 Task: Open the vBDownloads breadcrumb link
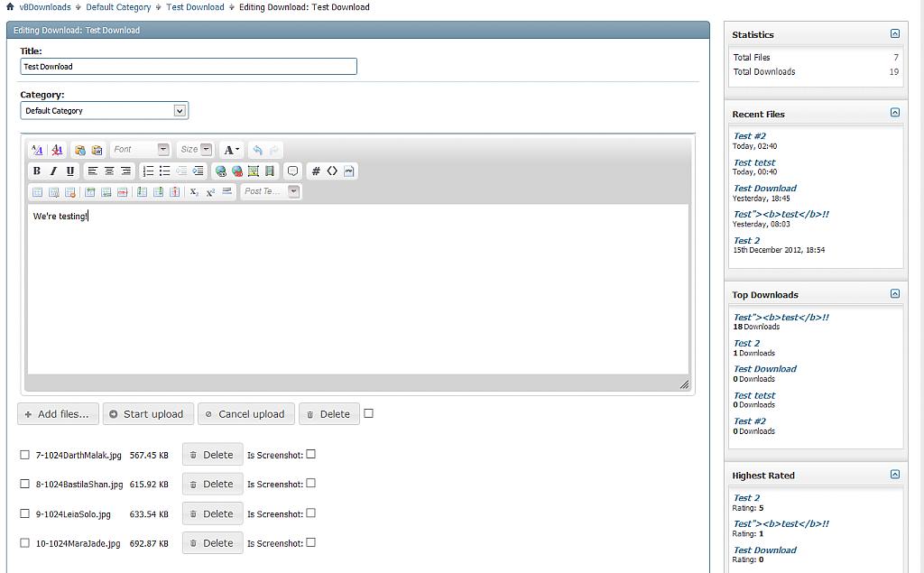[x=45, y=7]
